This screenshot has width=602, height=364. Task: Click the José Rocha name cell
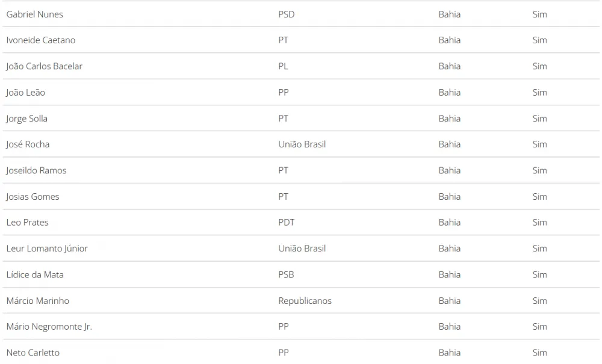pos(28,144)
